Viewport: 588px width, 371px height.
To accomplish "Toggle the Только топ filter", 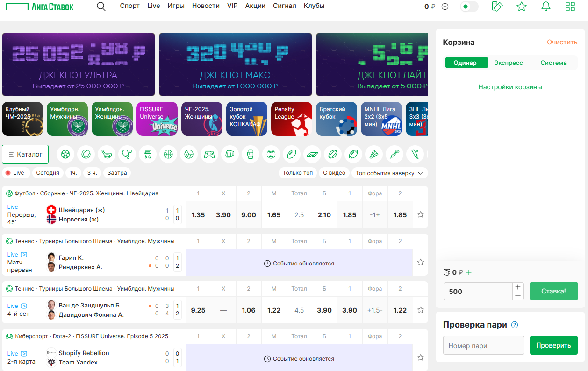I will [298, 173].
